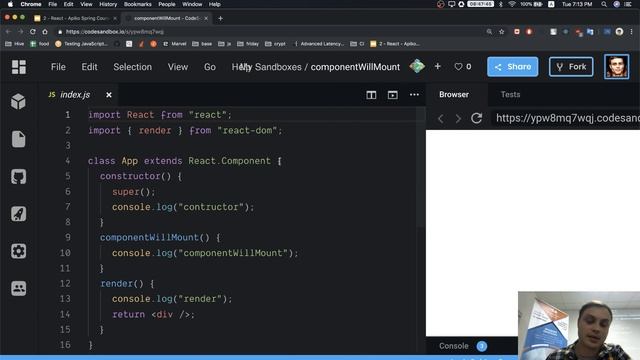The image size is (640, 360).
Task: Click the console badge count indicator
Action: pyautogui.click(x=482, y=346)
